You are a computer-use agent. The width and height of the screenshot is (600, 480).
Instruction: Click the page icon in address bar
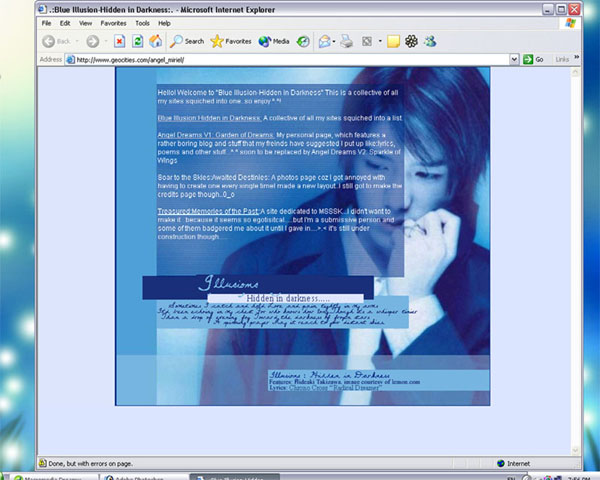coord(70,60)
